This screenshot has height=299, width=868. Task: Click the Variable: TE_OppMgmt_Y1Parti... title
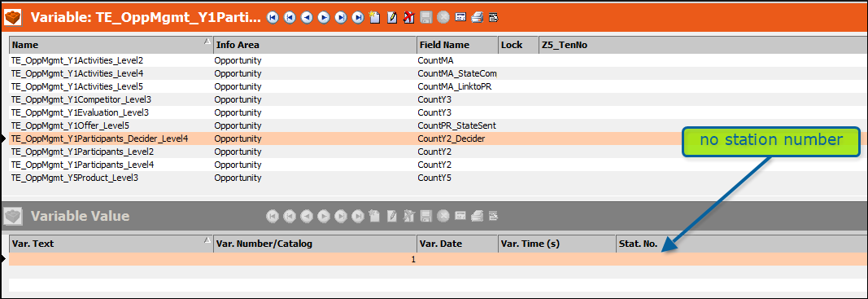(145, 18)
